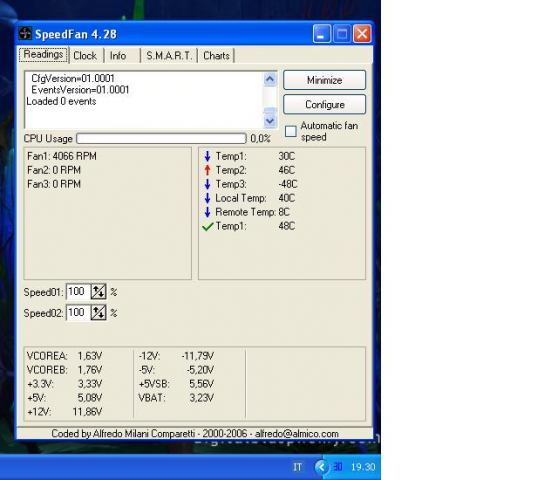The height and width of the screenshot is (480, 558).
Task: Click the +3.3V voltage reading
Action: [64, 384]
